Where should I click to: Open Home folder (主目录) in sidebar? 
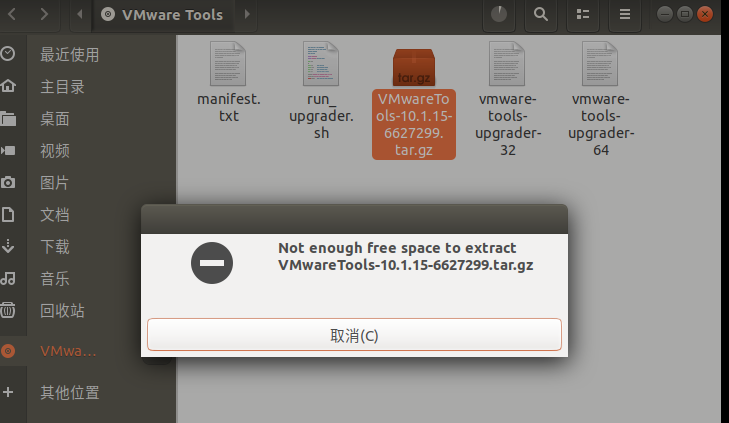(62, 87)
